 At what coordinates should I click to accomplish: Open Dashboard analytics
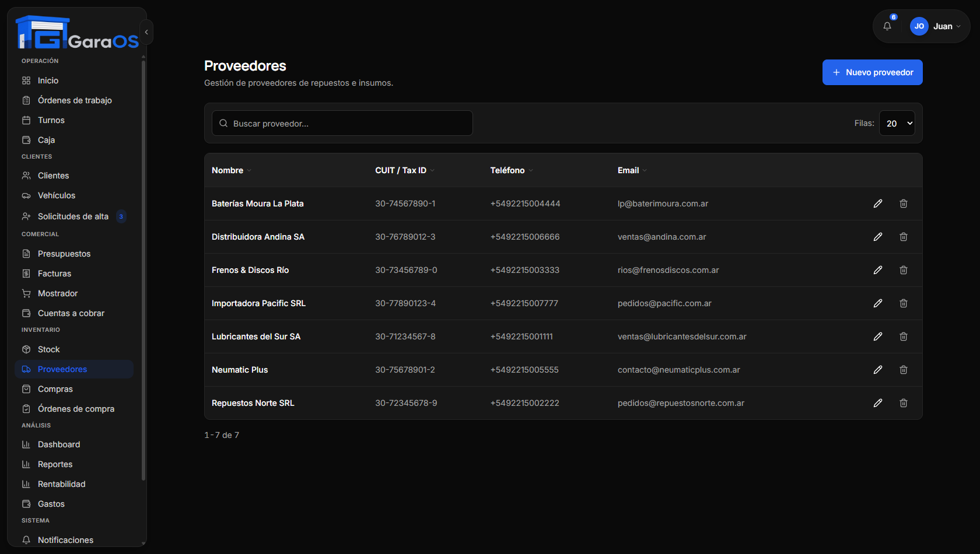74,444
